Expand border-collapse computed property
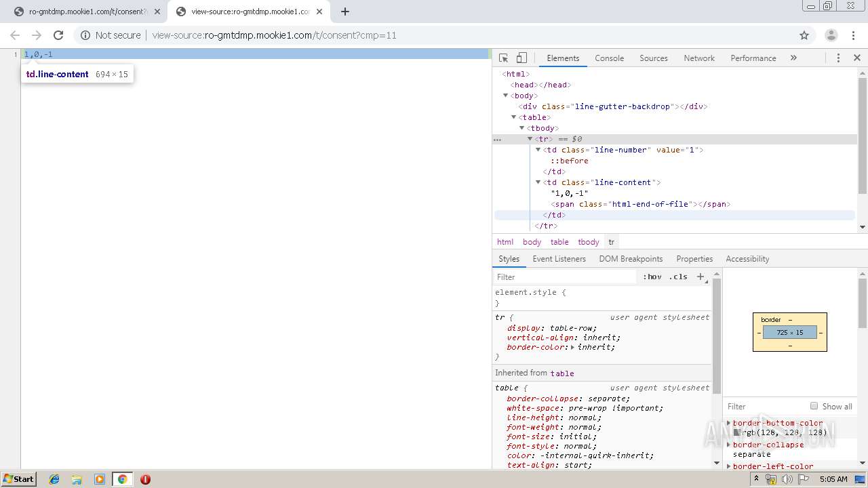The height and width of the screenshot is (488, 868). (729, 445)
